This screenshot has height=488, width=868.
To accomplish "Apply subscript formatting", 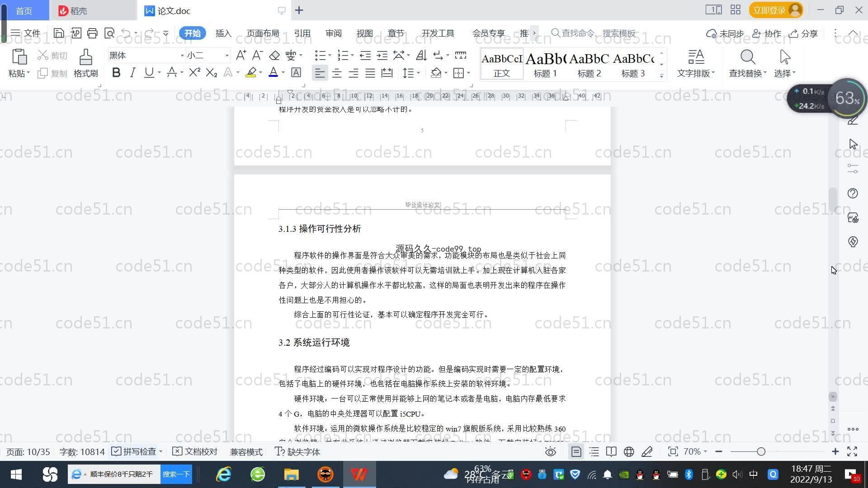I will [212, 72].
